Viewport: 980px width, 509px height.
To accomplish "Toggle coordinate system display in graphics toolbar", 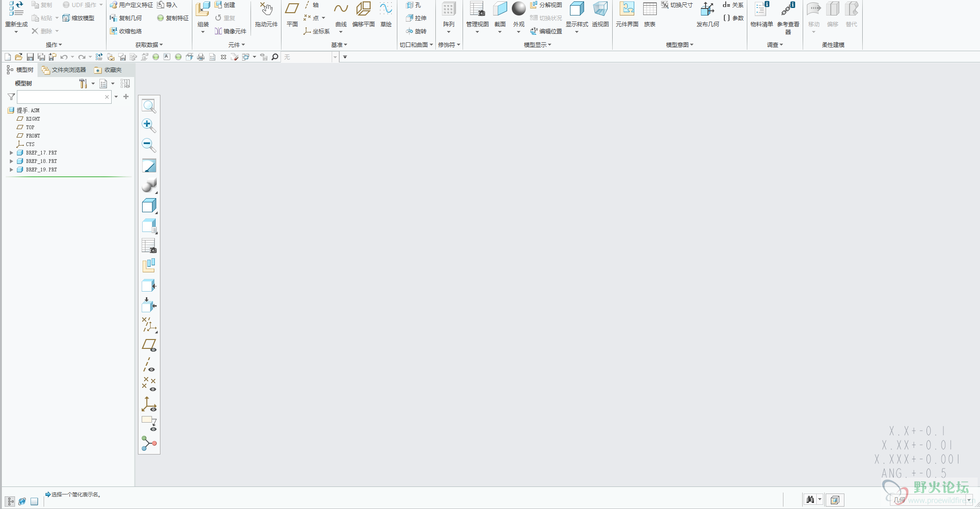I will (149, 404).
